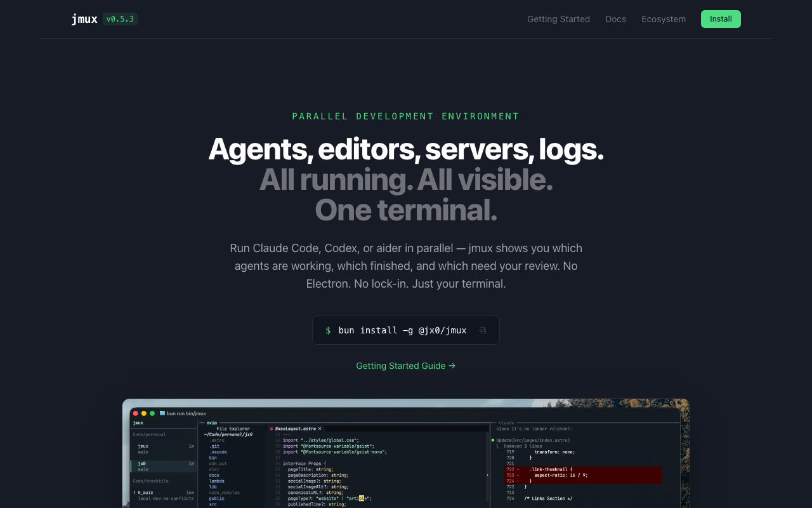
Task: Expand node_modules in File Explorer
Action: [x=224, y=493]
